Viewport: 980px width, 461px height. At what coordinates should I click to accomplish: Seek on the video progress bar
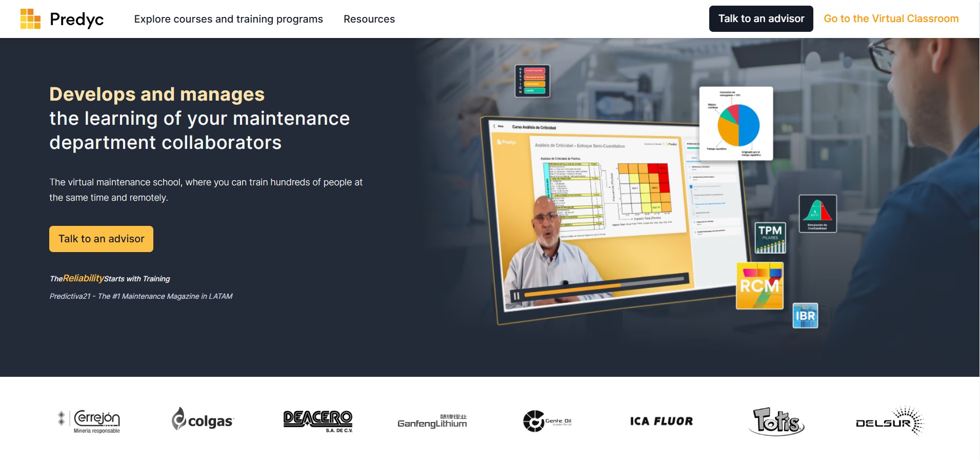point(605,286)
